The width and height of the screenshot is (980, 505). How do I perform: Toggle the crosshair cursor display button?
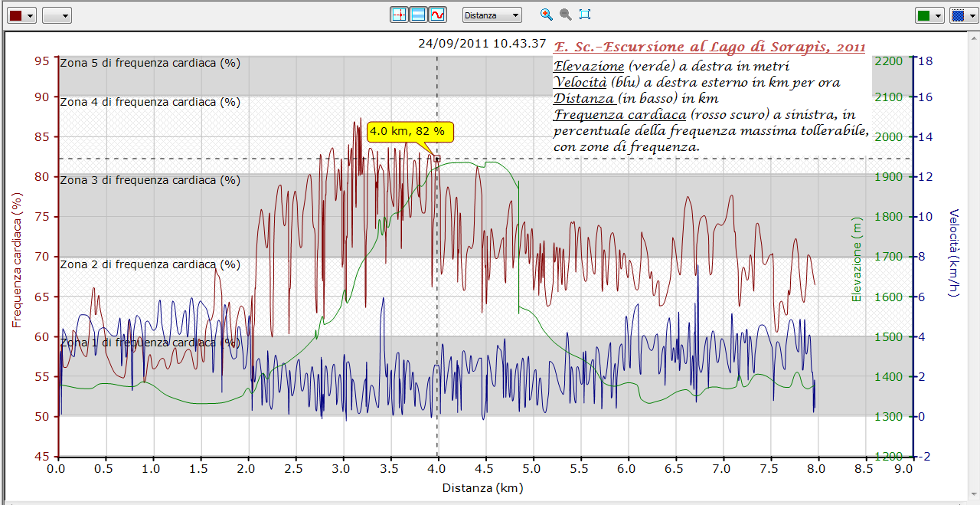[399, 15]
